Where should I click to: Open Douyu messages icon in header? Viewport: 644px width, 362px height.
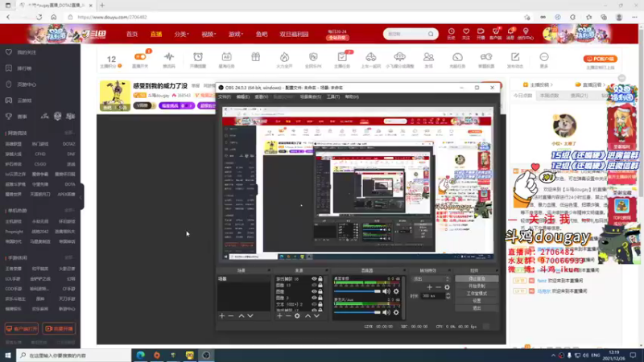coord(510,34)
